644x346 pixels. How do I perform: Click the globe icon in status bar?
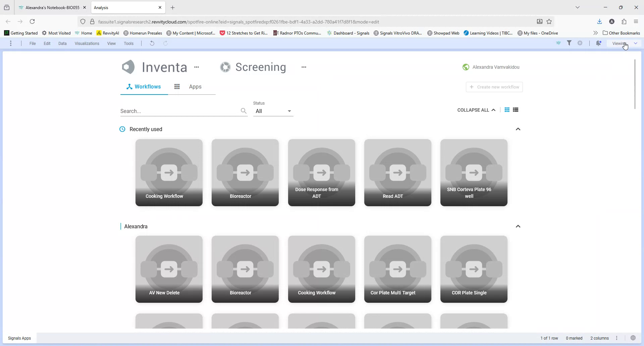633,338
